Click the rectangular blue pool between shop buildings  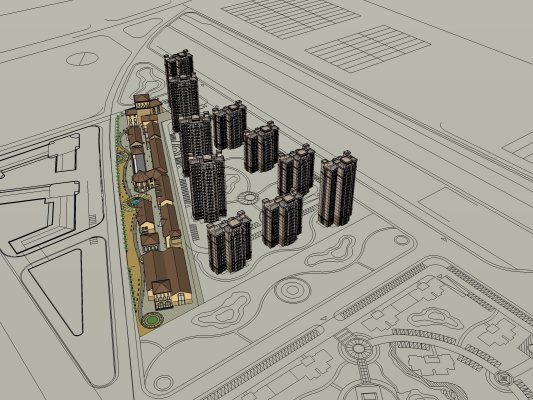139,162
